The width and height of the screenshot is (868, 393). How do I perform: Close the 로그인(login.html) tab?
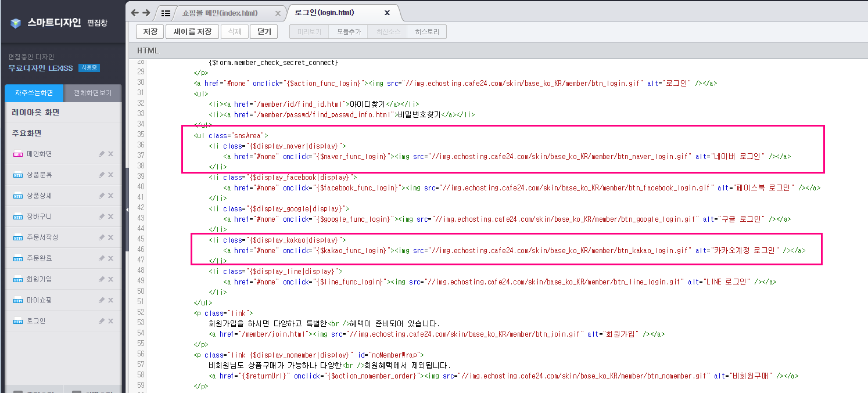(x=388, y=12)
